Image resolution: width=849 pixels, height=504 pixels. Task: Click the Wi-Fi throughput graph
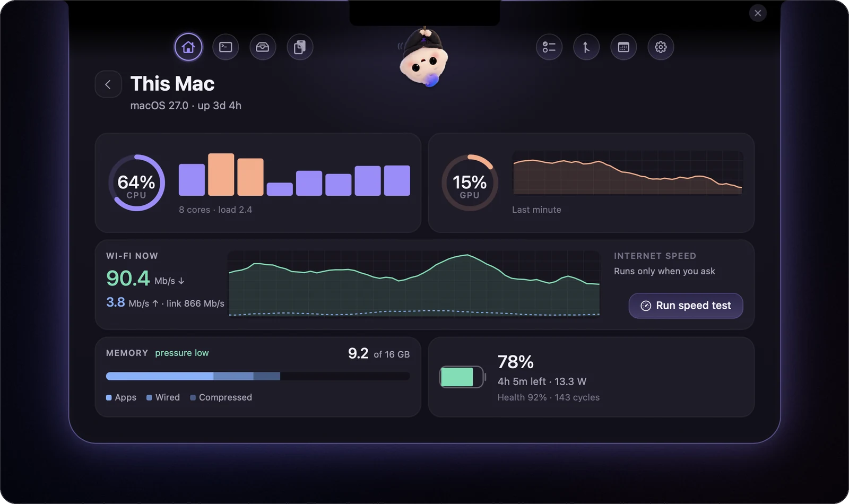point(414,284)
